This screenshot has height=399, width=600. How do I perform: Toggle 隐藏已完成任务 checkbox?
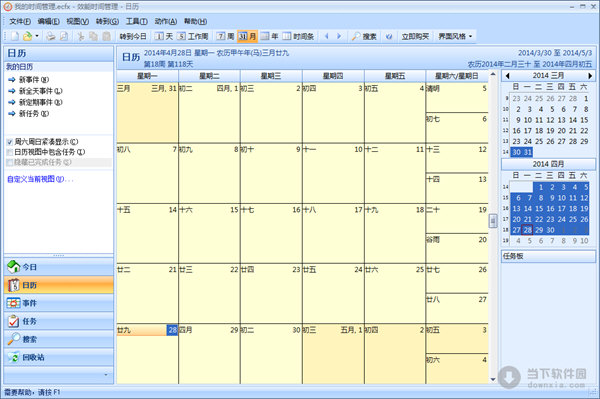(x=10, y=163)
